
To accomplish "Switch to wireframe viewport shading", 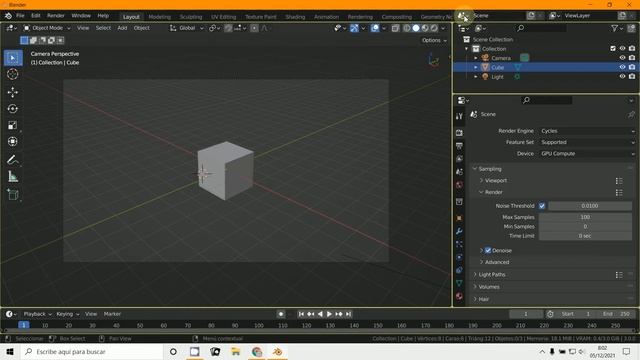I will pos(407,28).
